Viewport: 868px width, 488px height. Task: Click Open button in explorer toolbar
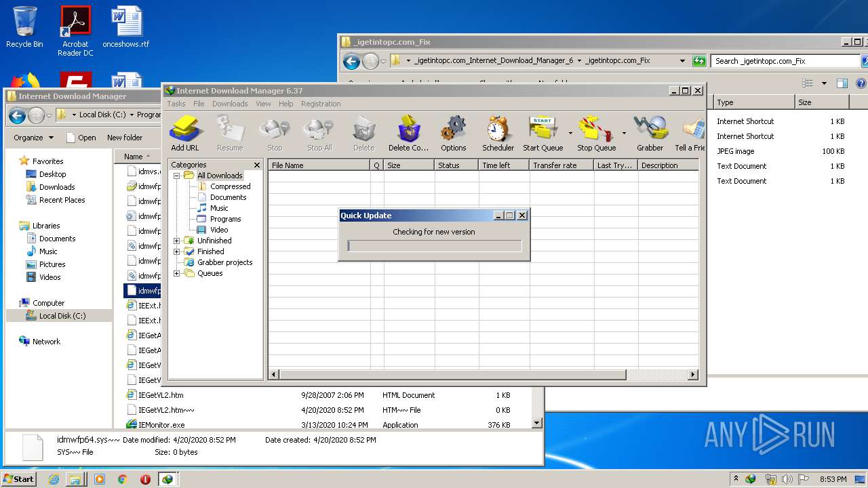click(81, 138)
